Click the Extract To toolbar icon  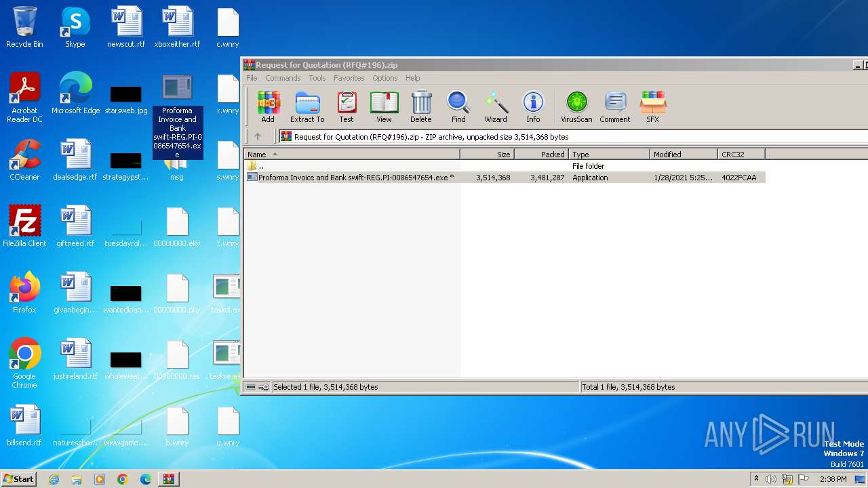307,107
